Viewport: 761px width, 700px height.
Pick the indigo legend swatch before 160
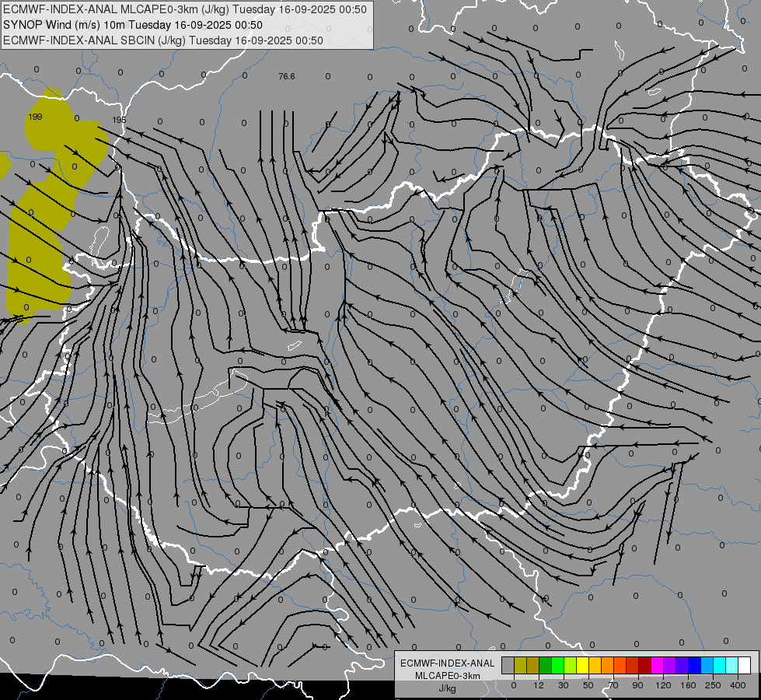682,665
